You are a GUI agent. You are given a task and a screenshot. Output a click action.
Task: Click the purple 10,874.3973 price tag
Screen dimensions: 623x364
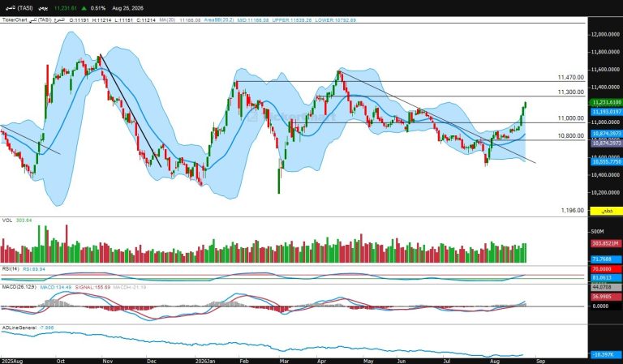pos(606,143)
